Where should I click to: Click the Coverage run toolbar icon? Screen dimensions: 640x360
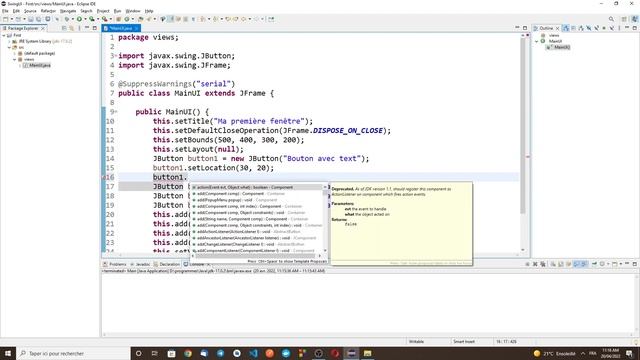92,19
